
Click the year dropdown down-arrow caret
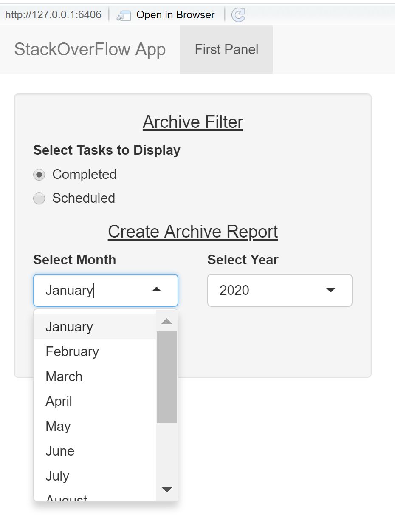(330, 290)
